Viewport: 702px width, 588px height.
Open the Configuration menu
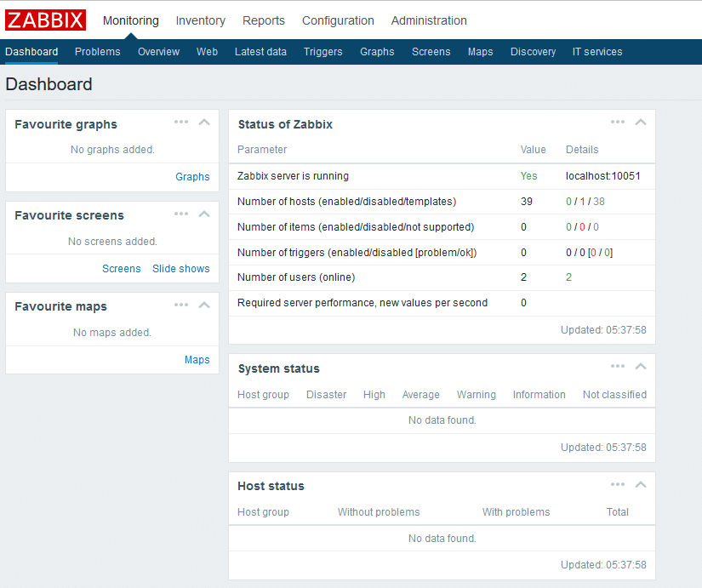coord(338,20)
